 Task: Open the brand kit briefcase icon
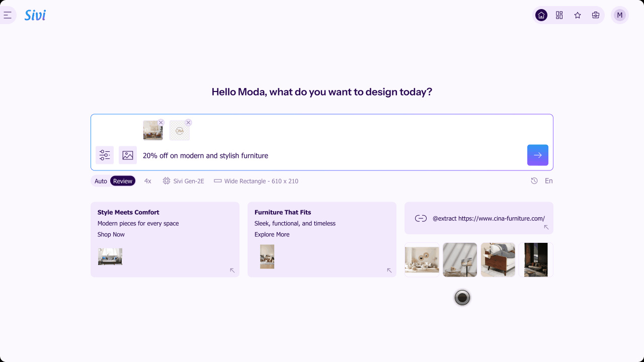pos(596,15)
